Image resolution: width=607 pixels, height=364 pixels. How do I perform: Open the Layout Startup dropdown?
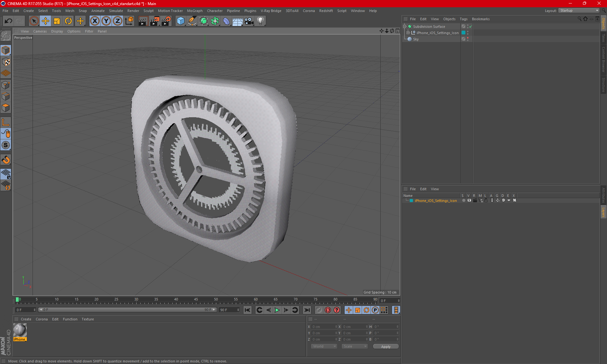pos(579,10)
